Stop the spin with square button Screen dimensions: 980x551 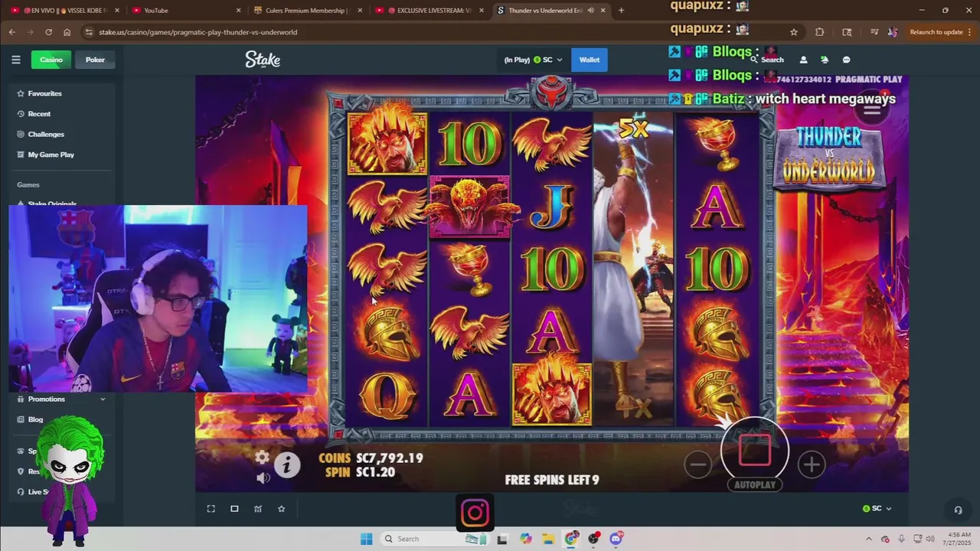pos(755,450)
